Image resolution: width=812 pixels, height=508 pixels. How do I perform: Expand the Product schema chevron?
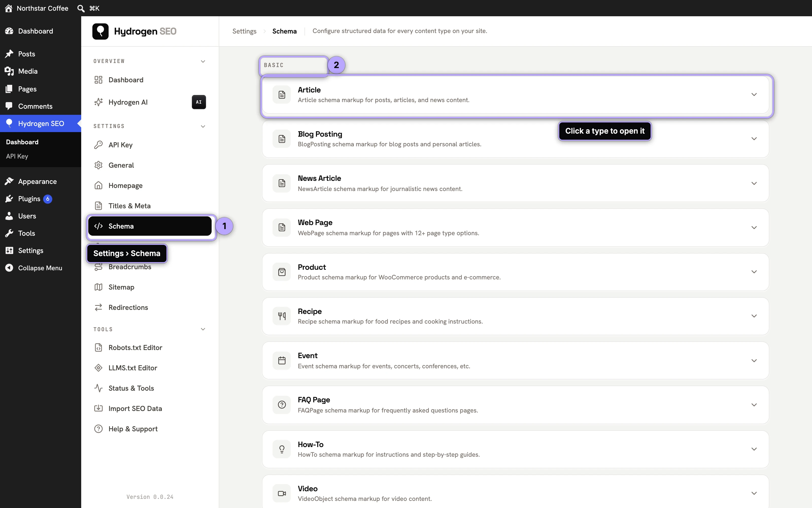tap(754, 272)
